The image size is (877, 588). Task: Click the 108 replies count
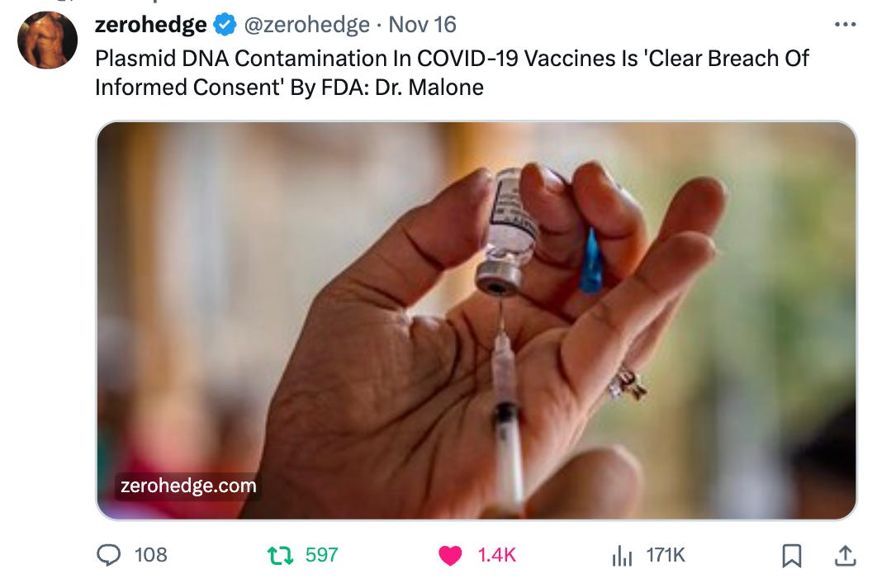click(x=151, y=555)
